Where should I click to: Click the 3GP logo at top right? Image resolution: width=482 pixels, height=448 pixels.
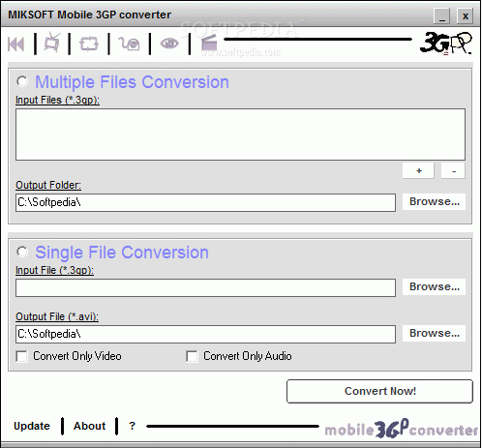click(445, 44)
